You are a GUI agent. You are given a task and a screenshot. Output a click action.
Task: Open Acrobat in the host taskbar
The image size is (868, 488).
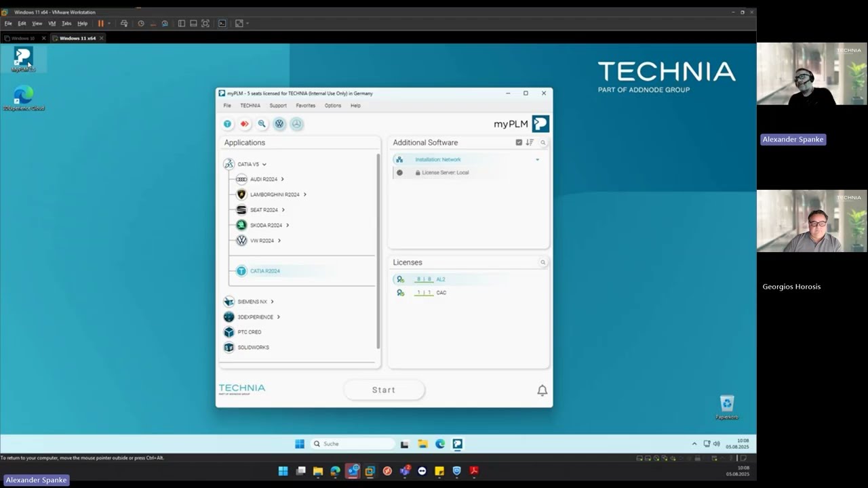coord(474,471)
